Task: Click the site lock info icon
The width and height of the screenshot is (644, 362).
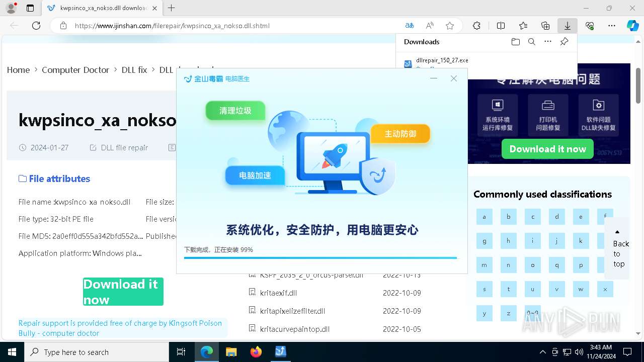Action: point(63,26)
